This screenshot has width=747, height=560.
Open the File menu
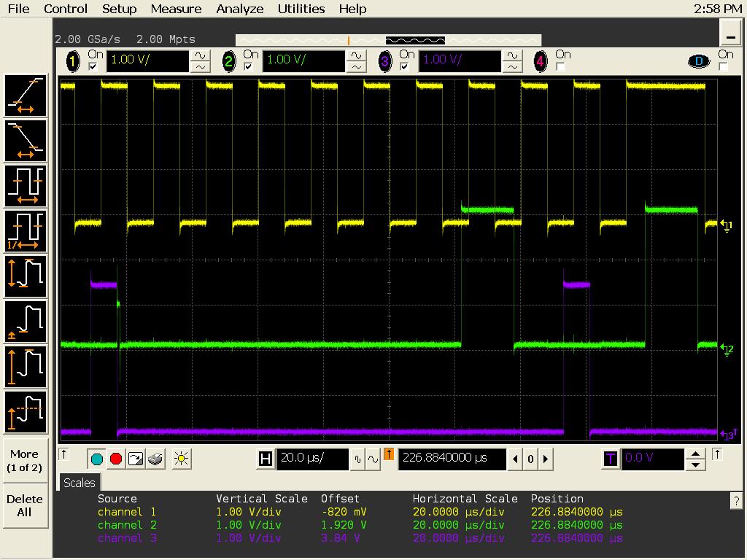point(18,9)
